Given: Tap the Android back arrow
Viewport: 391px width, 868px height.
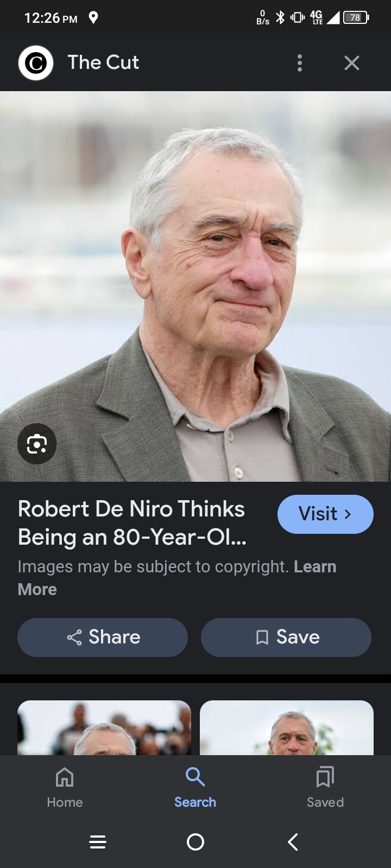Looking at the screenshot, I should 293,842.
